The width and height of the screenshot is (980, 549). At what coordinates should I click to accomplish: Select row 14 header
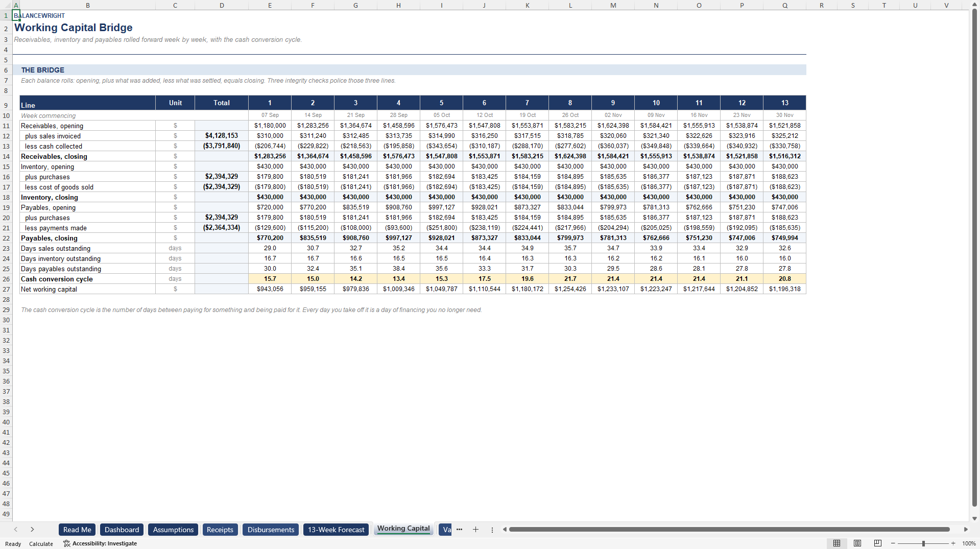(6, 156)
